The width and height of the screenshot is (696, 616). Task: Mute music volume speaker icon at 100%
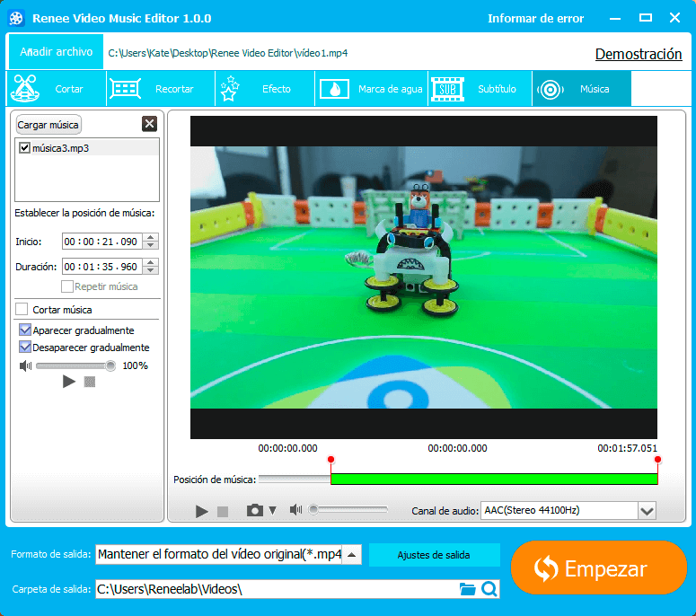click(x=25, y=365)
